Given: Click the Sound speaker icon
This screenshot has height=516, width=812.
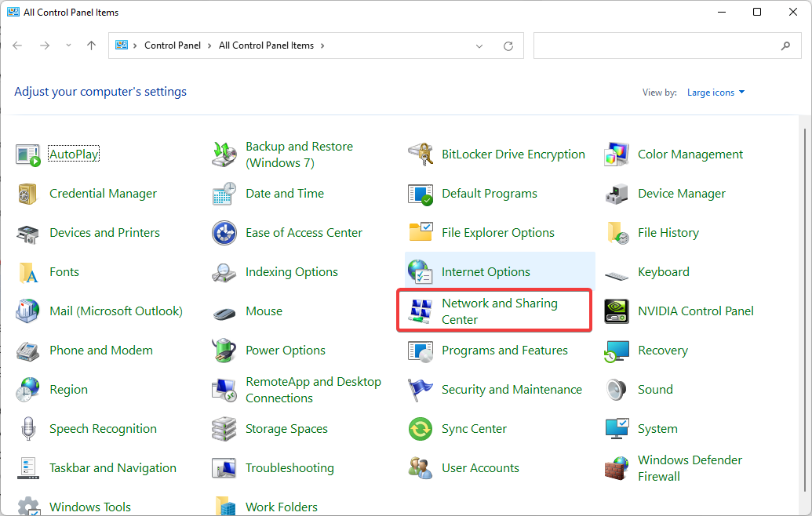Looking at the screenshot, I should tap(617, 390).
